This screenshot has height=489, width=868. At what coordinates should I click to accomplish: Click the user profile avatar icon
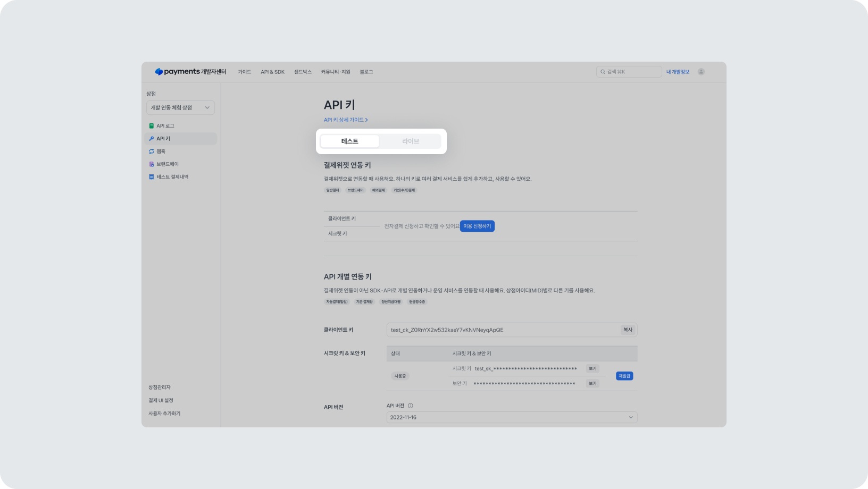[701, 72]
